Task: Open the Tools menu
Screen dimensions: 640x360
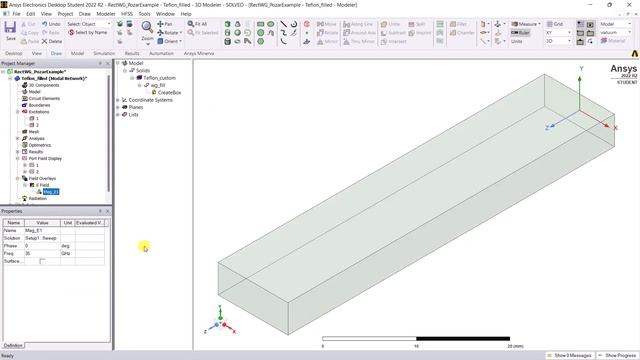Action: (x=144, y=14)
